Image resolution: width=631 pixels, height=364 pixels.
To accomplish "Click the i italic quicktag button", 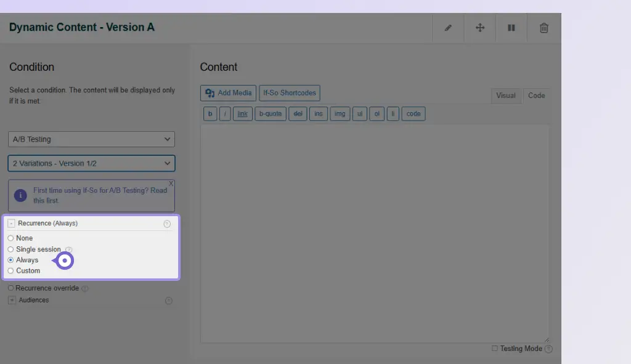I will (225, 114).
